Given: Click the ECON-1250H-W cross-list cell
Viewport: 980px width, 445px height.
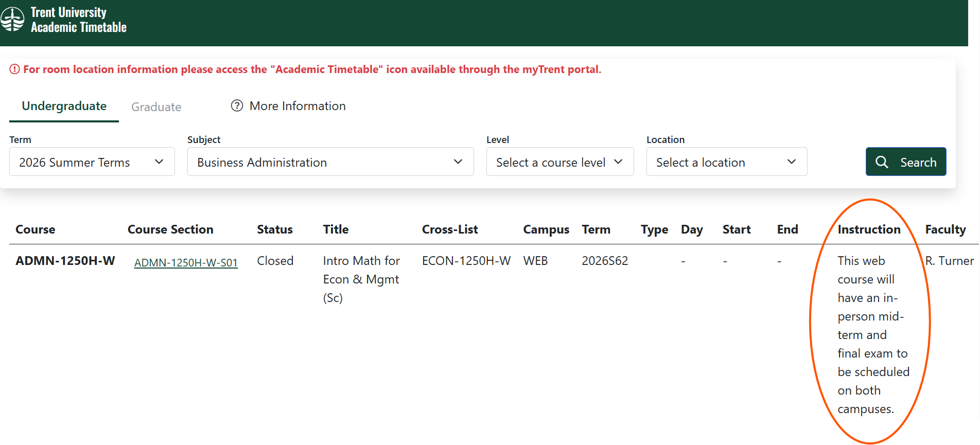Looking at the screenshot, I should (466, 261).
